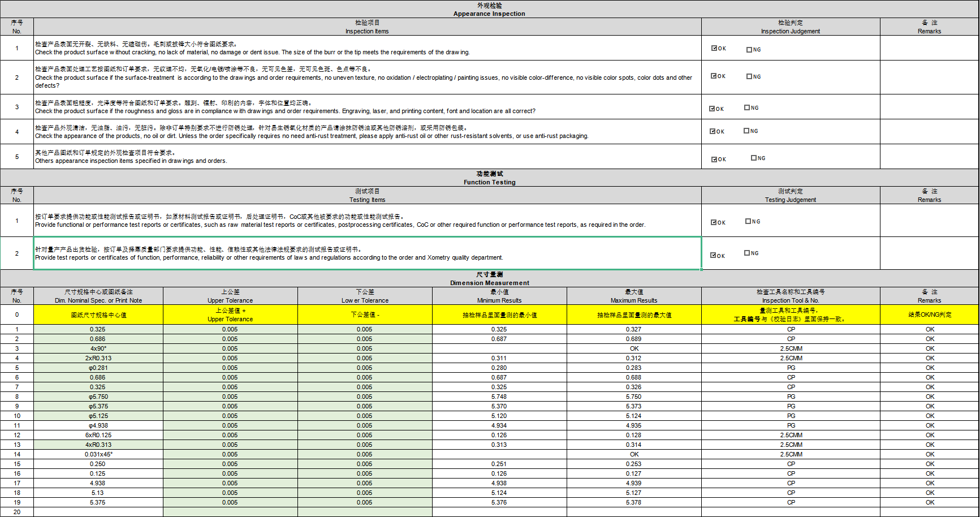Select maximum result cell '5.373'
The height and width of the screenshot is (517, 980).
(x=634, y=406)
